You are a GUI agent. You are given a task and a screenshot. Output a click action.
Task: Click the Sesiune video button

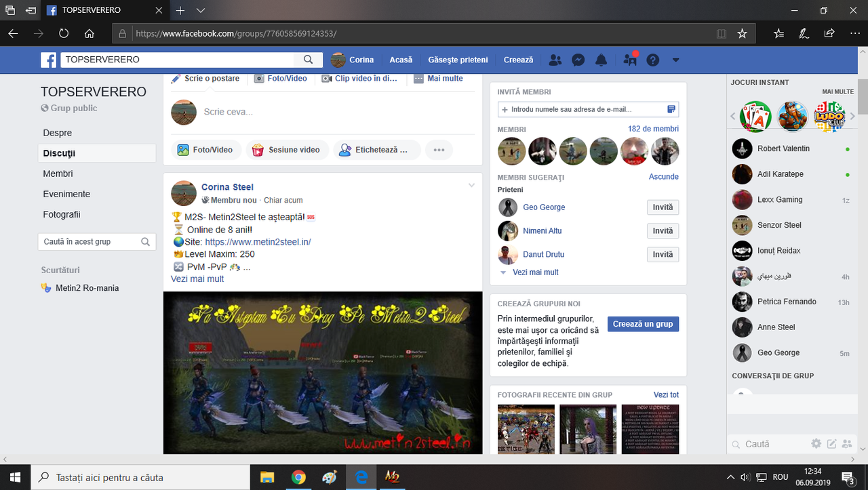tap(287, 150)
